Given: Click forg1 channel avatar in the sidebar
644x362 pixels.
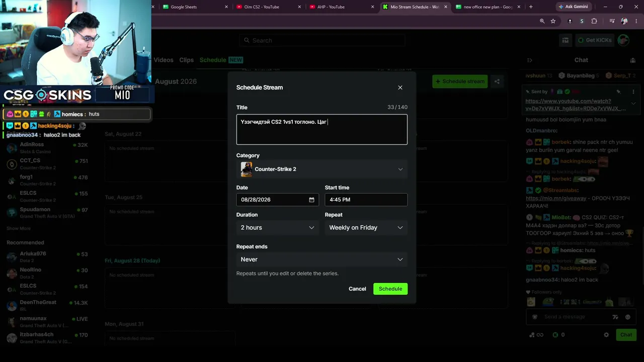Looking at the screenshot, I should coord(12,180).
